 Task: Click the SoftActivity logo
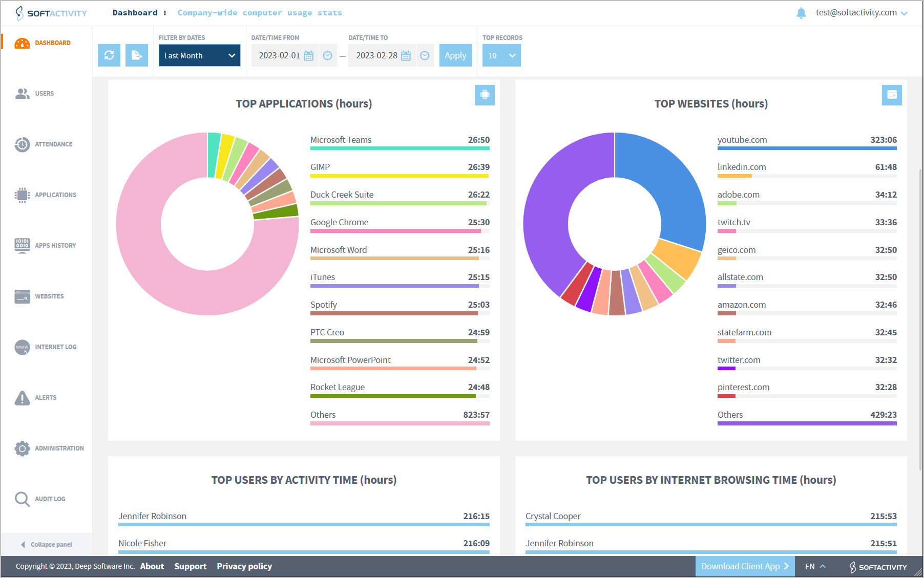click(51, 13)
